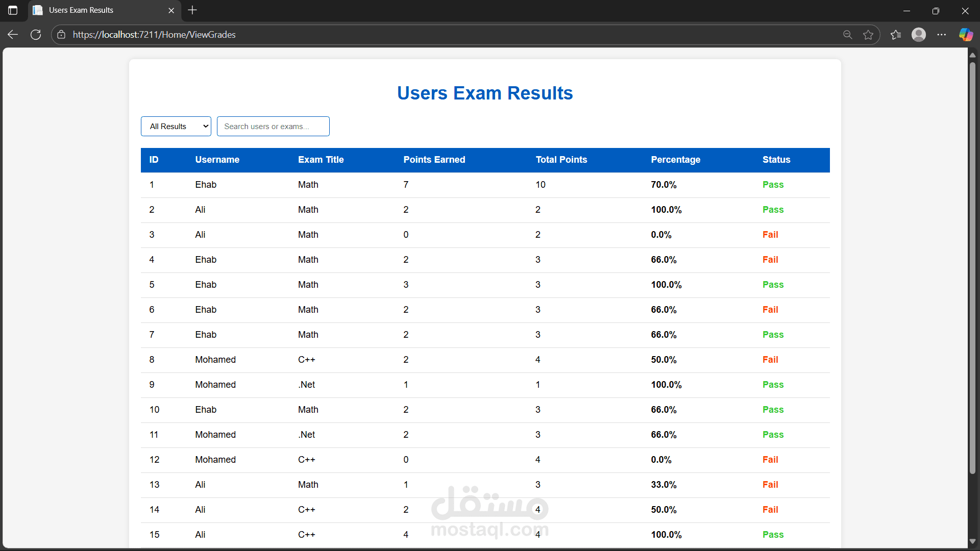Click the browser back arrow
980x551 pixels.
click(13, 35)
